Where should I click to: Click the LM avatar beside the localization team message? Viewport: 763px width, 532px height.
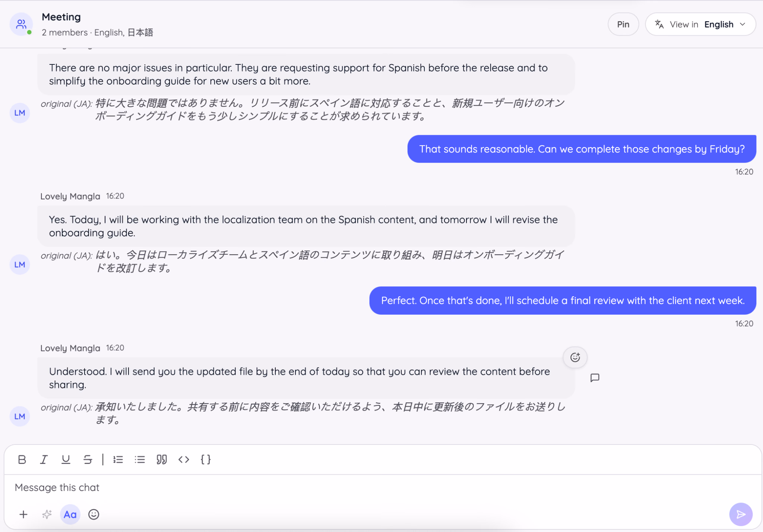click(20, 265)
